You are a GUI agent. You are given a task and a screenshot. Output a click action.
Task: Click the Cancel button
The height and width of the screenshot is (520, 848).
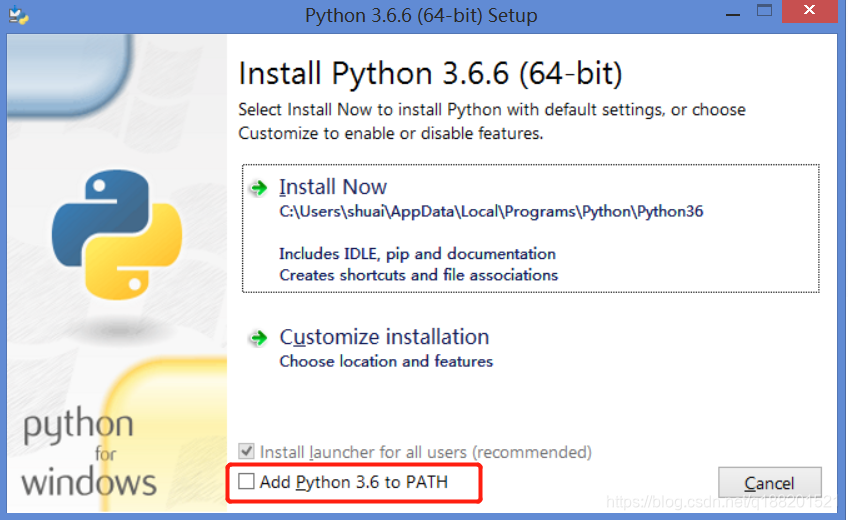[x=770, y=482]
